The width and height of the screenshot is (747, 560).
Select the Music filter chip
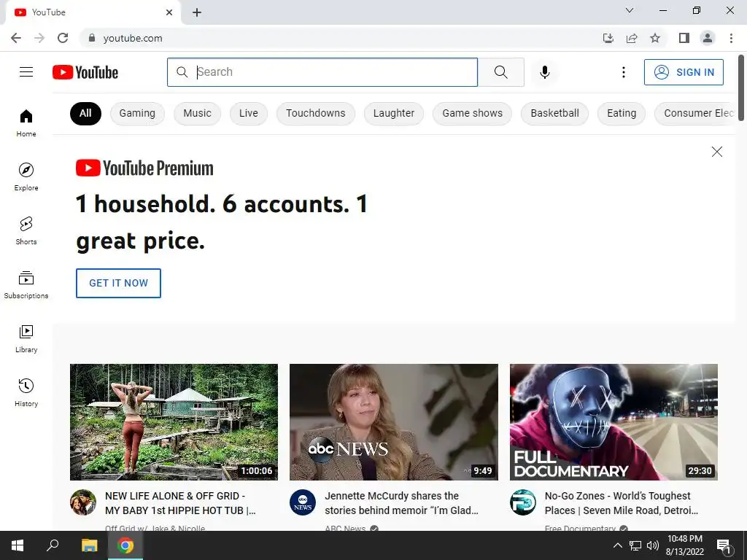197,113
